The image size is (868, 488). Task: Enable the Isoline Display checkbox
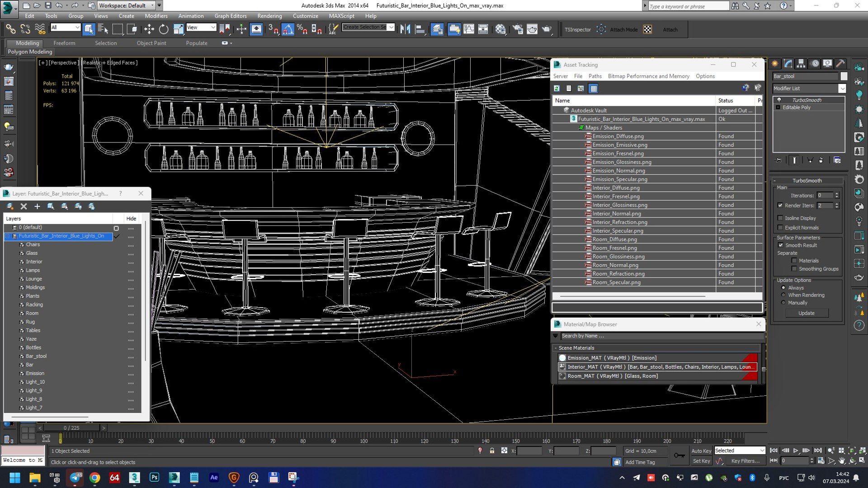780,218
